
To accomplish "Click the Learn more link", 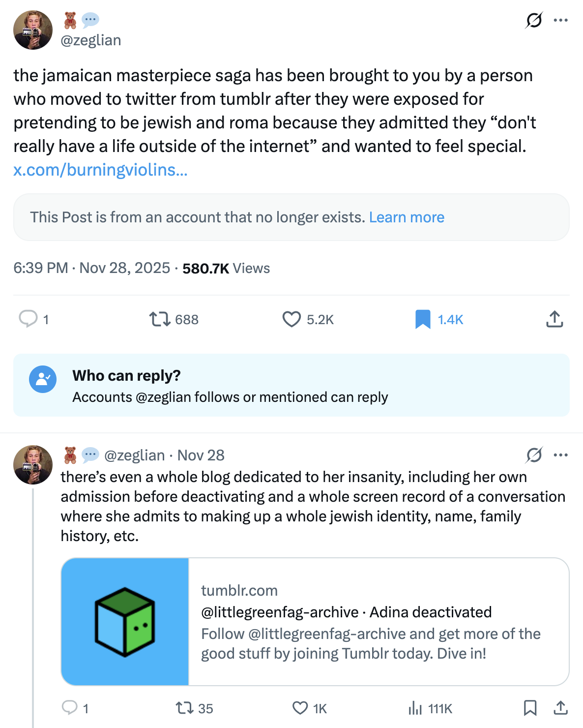I will coord(407,217).
